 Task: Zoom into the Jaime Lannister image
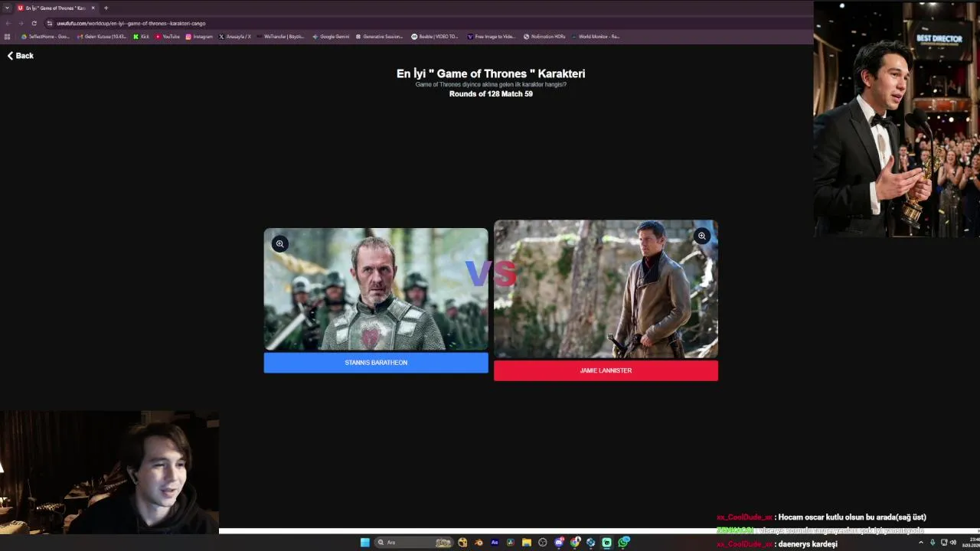[702, 236]
